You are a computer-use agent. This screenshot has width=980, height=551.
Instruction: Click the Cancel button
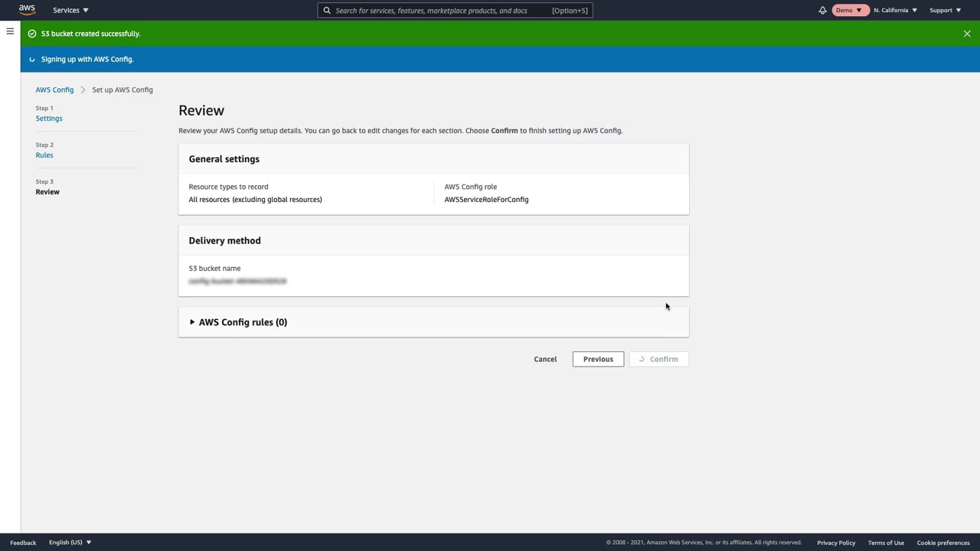click(x=545, y=359)
